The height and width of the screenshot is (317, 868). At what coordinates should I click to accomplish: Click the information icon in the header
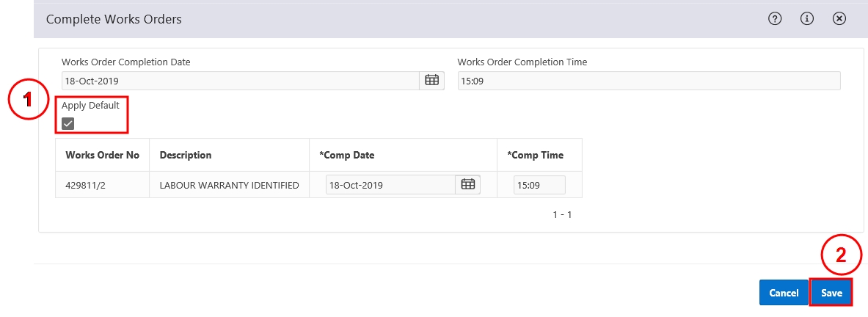807,19
